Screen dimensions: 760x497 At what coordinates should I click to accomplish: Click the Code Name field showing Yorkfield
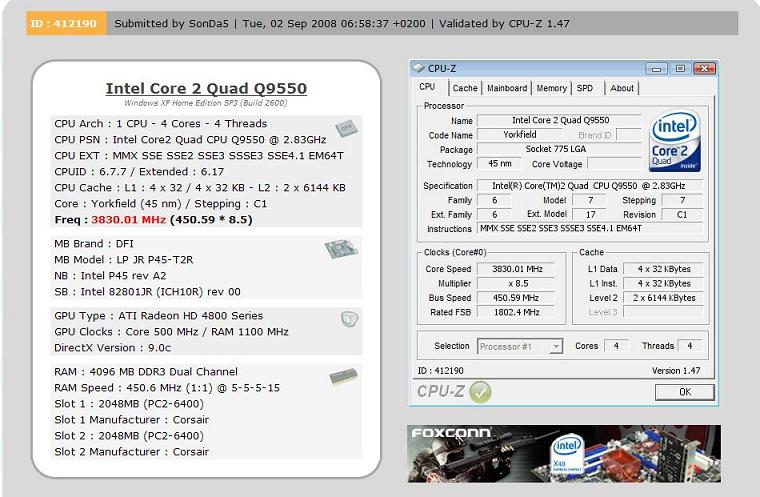520,135
